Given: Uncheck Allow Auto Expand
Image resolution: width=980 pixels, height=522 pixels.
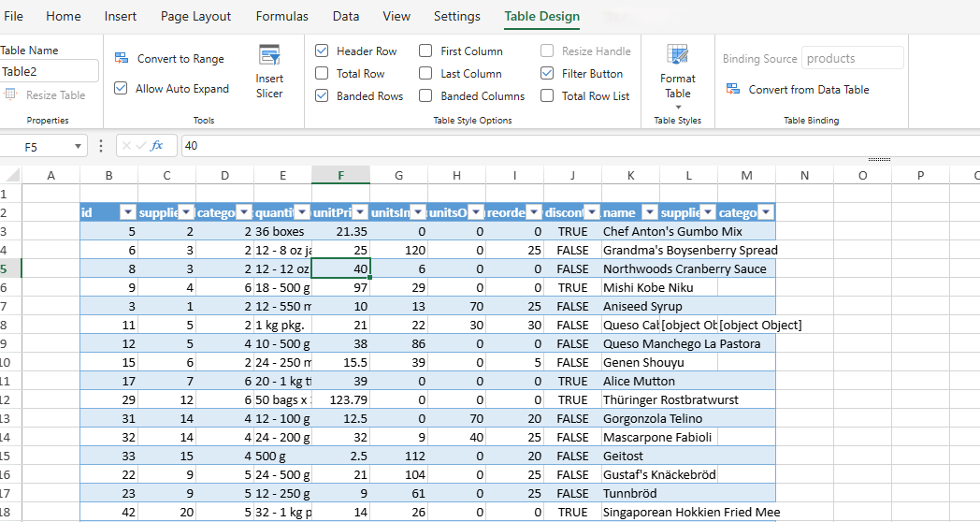Looking at the screenshot, I should pyautogui.click(x=121, y=89).
